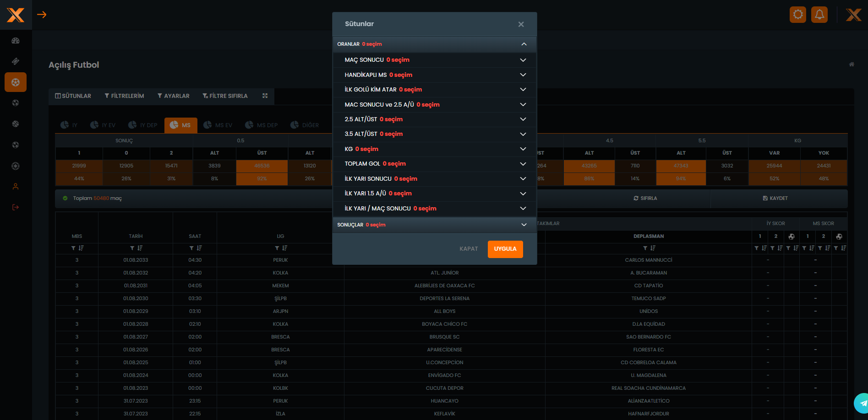Open the user profile icon in sidebar
The height and width of the screenshot is (420, 868).
(x=16, y=187)
